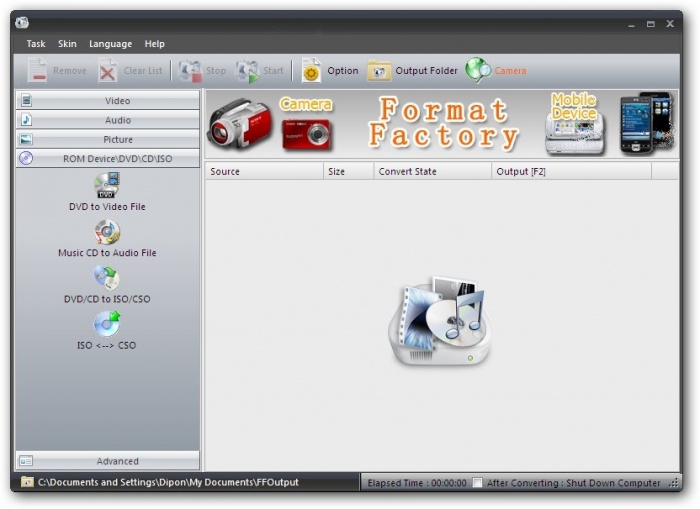Expand the Picture category panel
The height and width of the screenshot is (509, 700).
point(108,139)
